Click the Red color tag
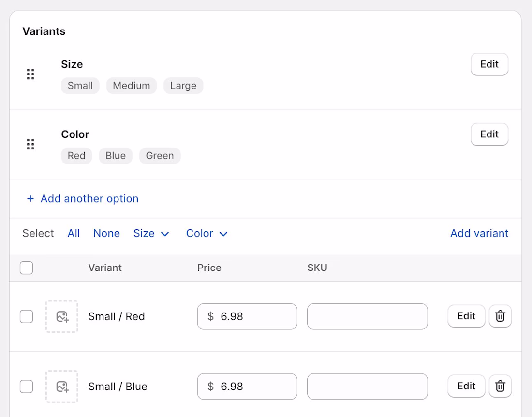The image size is (532, 417). (x=76, y=156)
